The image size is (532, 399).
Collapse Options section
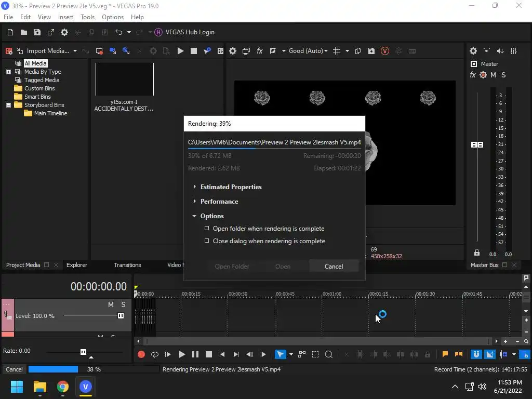click(x=194, y=216)
